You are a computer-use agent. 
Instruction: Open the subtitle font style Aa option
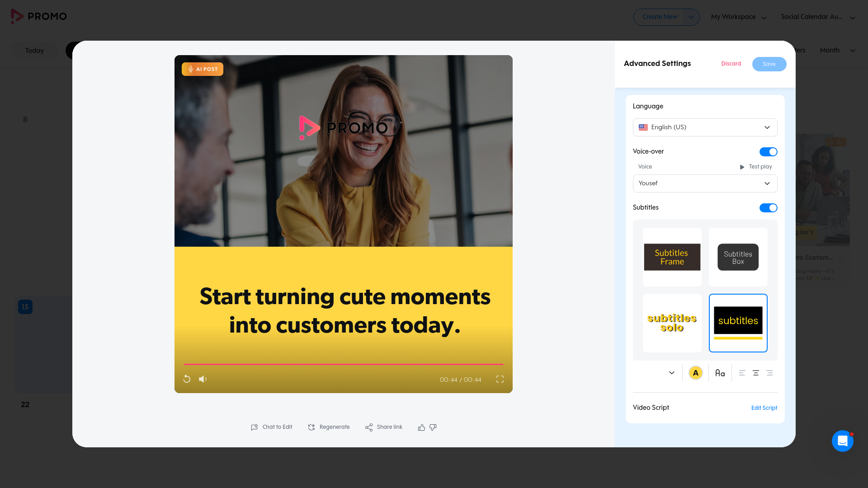720,373
